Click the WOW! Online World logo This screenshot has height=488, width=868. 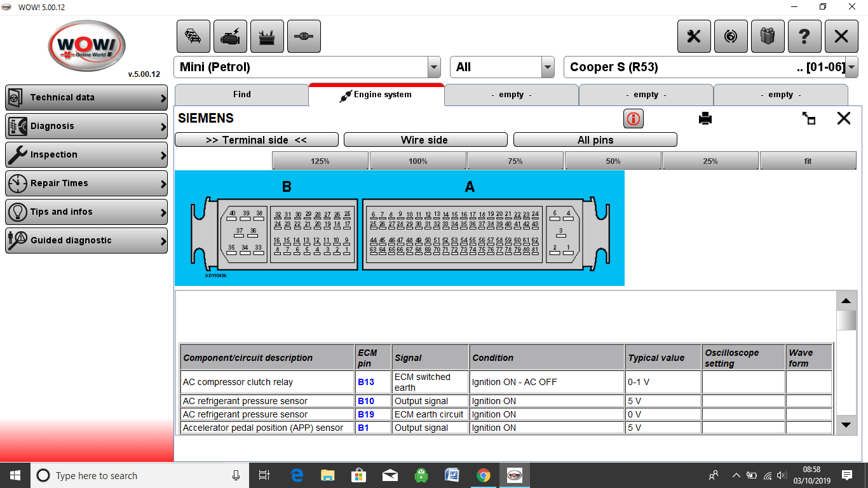click(87, 46)
